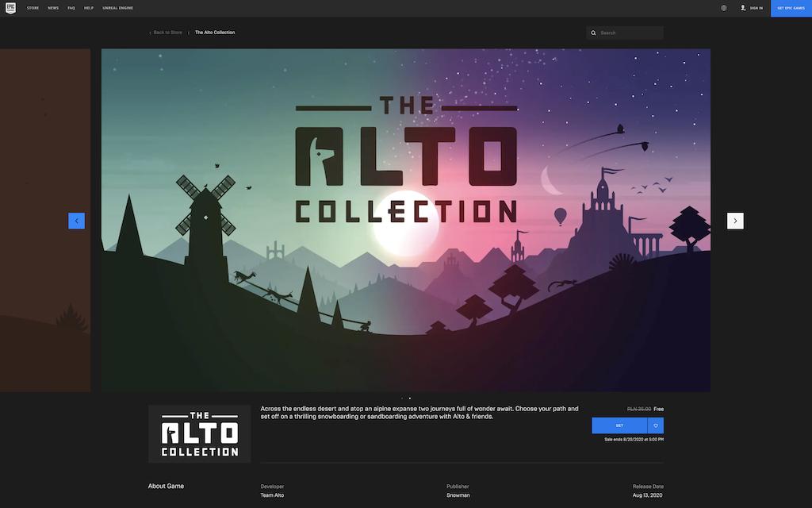Open the Help menu item
Screen dimensions: 812x508
pyautogui.click(x=89, y=8)
